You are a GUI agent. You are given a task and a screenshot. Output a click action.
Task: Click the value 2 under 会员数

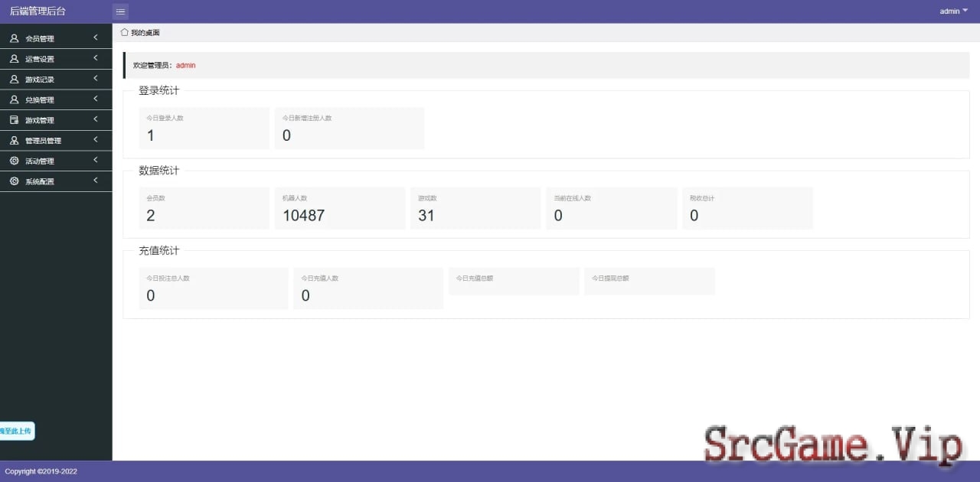pyautogui.click(x=151, y=215)
